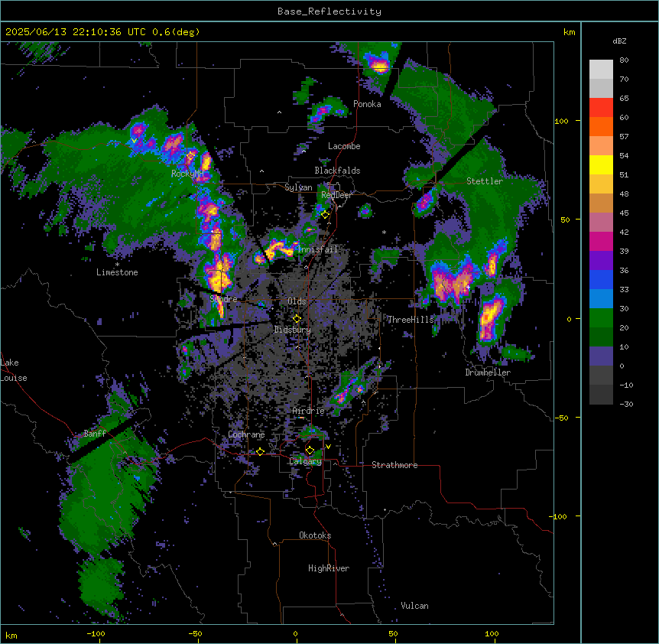The width and height of the screenshot is (659, 644).
Task: Click the yellow diamond marker near Didsbury
Action: click(297, 318)
